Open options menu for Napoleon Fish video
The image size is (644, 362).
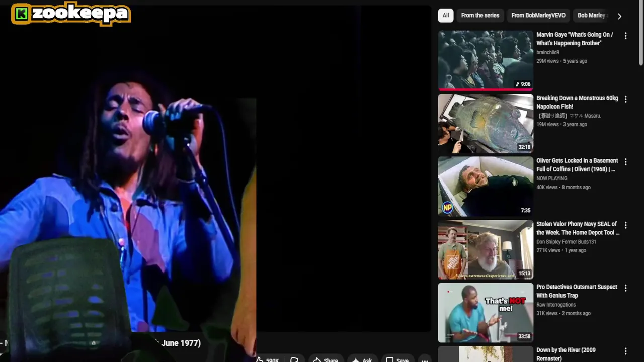(625, 99)
